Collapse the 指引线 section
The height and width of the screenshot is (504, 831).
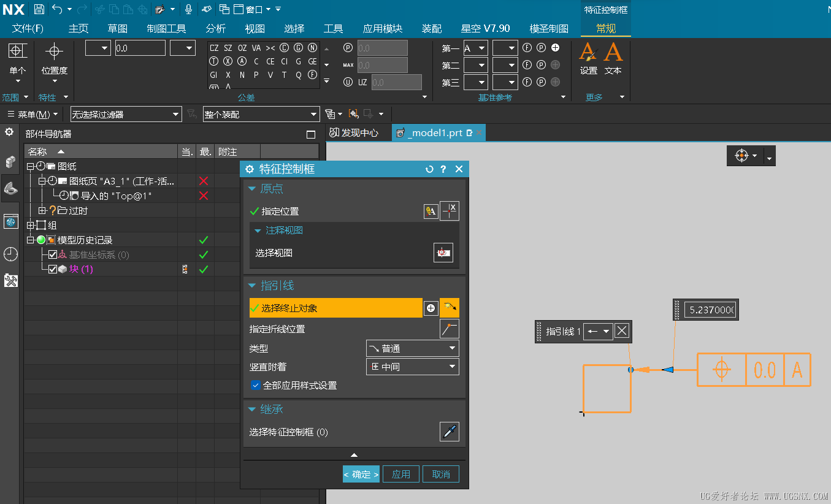(252, 286)
